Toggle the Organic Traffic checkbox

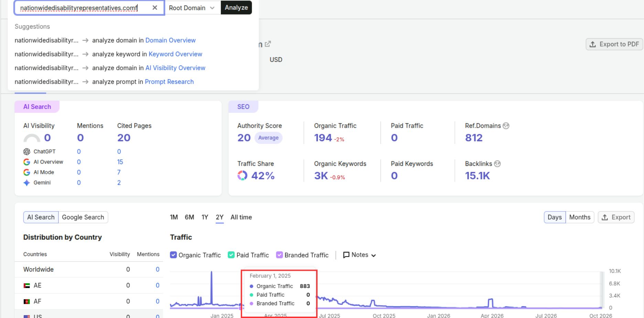click(x=173, y=255)
